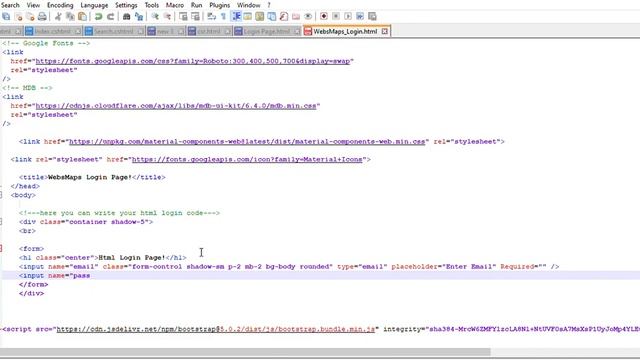Click the jsdelivr bootstrap.bundle.min.js URL
Screen dimensions: 640x360
(216, 329)
